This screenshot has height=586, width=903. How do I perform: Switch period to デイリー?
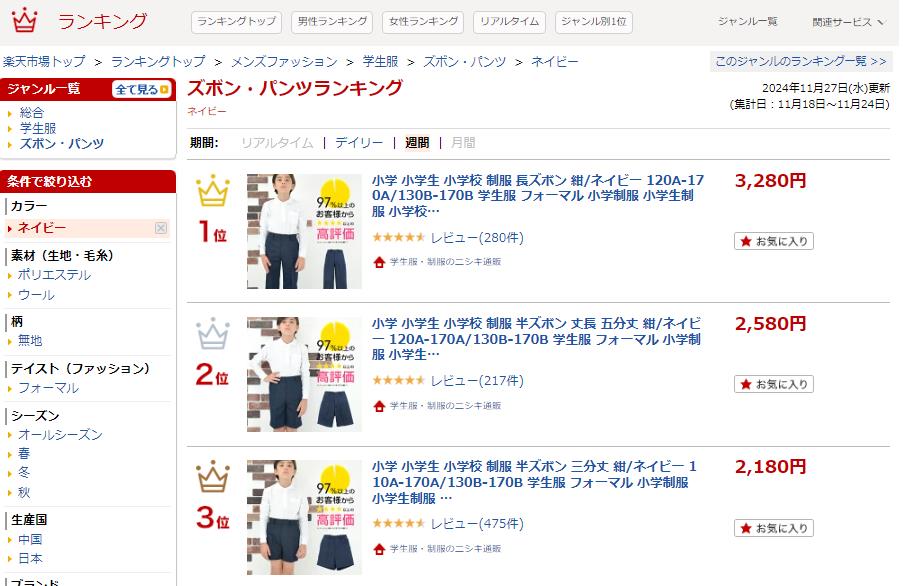(359, 143)
